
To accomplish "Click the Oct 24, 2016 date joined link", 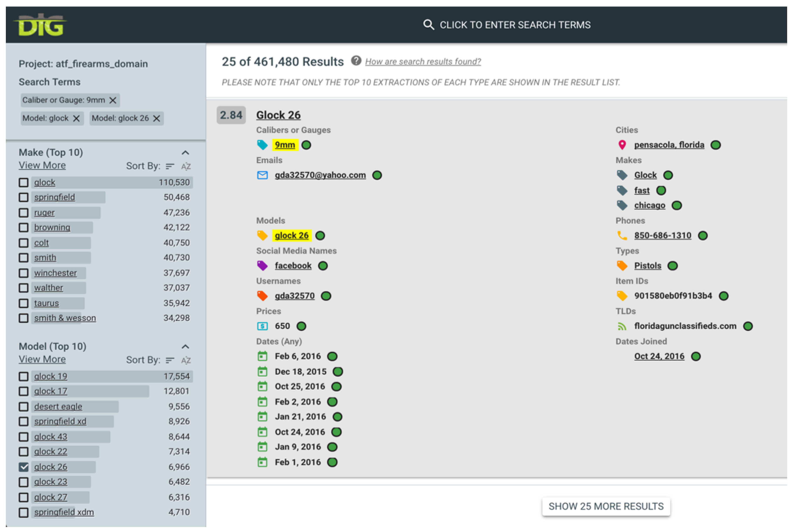I will pos(659,357).
